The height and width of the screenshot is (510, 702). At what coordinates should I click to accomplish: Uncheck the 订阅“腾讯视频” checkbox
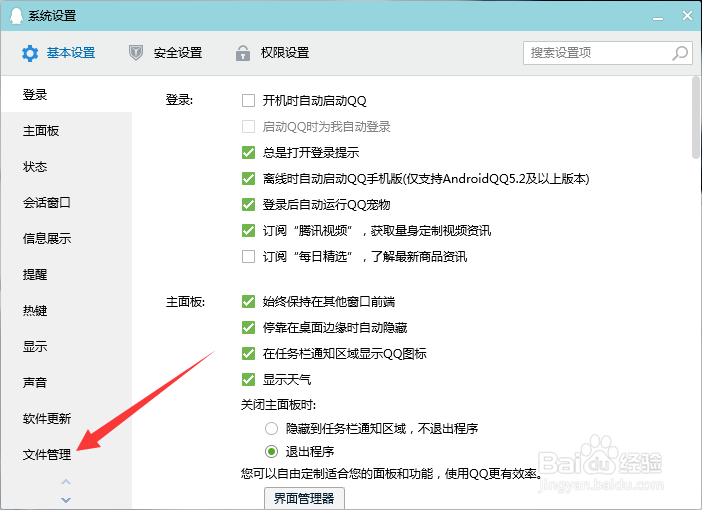point(248,230)
